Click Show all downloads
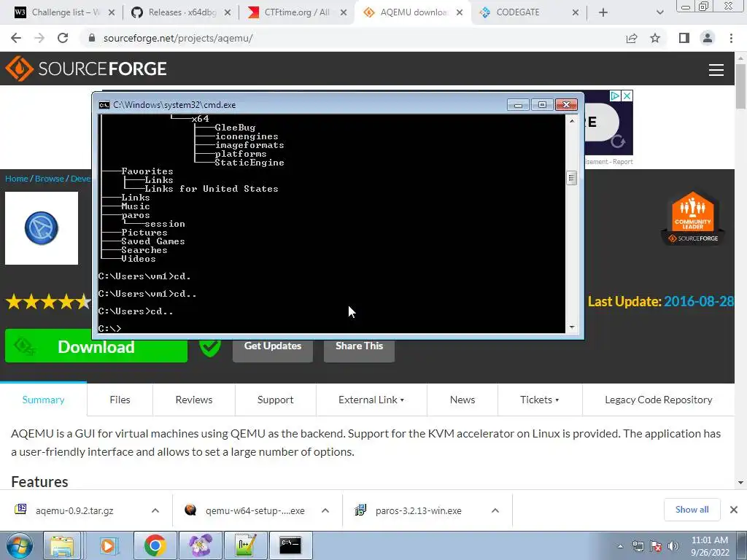The width and height of the screenshot is (747, 560). [692, 510]
